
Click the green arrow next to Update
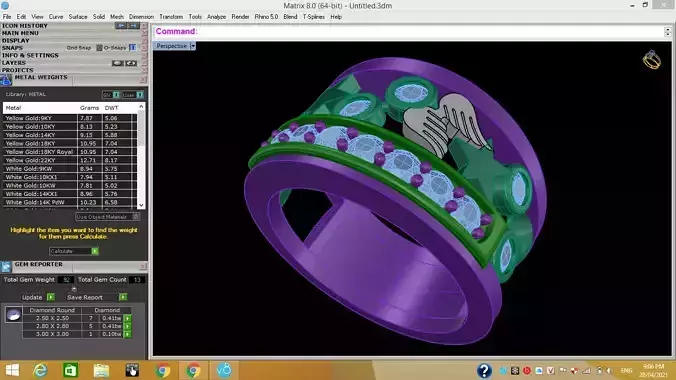tap(51, 297)
